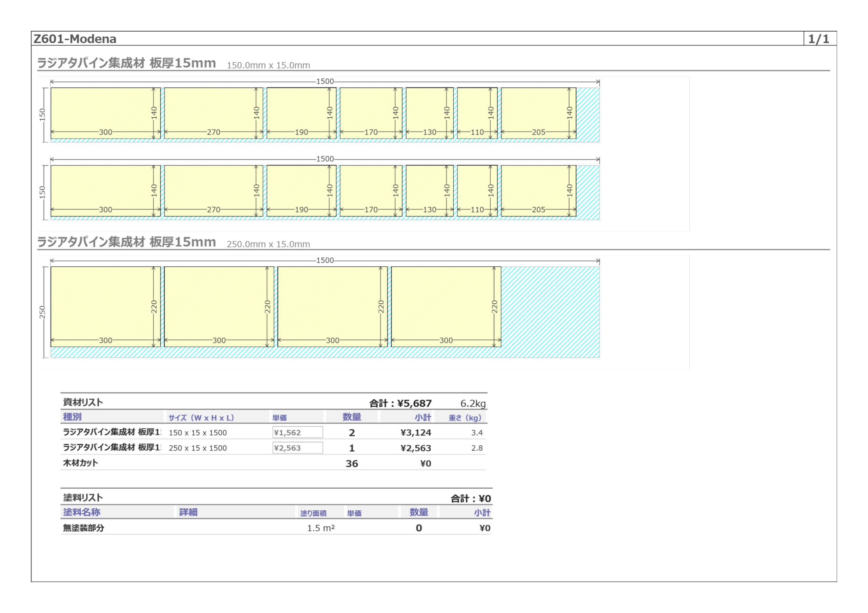
Task: Click the 250.0mm x 15.0mm board heading
Action: coord(269,244)
